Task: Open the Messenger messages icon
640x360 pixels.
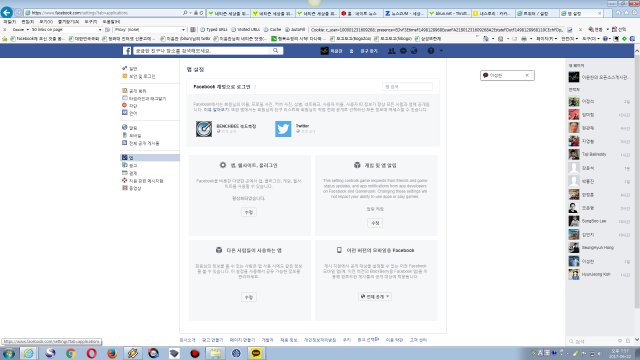Action: pos(403,51)
